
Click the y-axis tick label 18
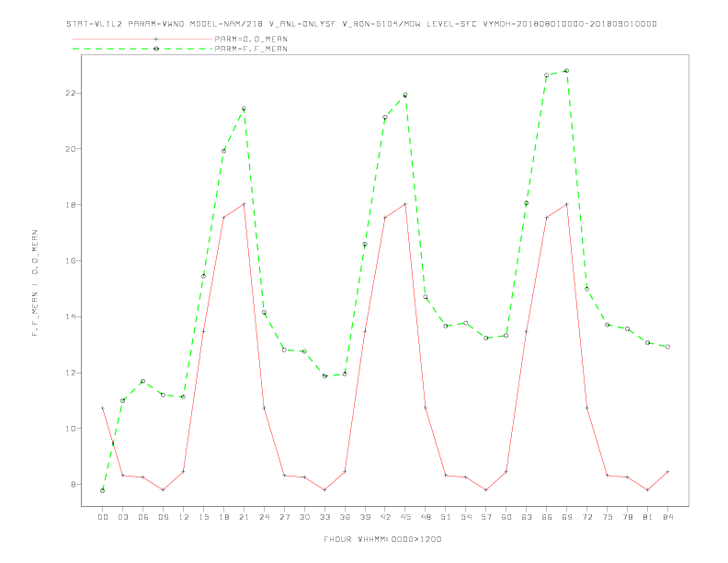coord(70,205)
